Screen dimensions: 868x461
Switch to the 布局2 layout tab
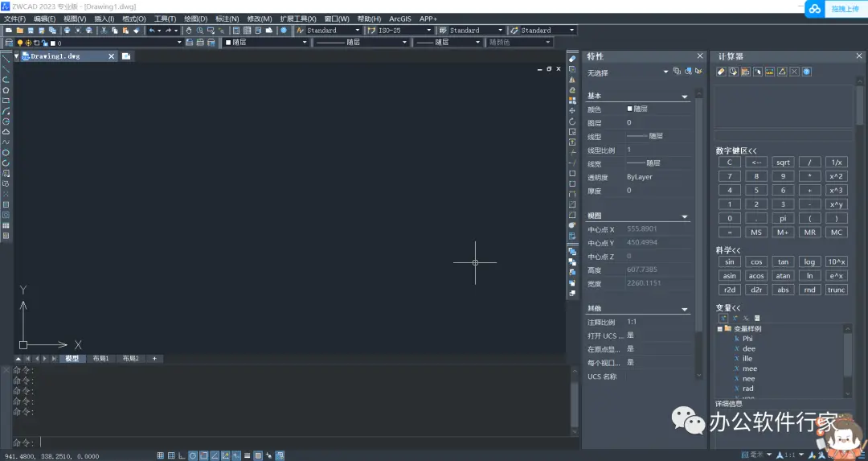click(131, 359)
